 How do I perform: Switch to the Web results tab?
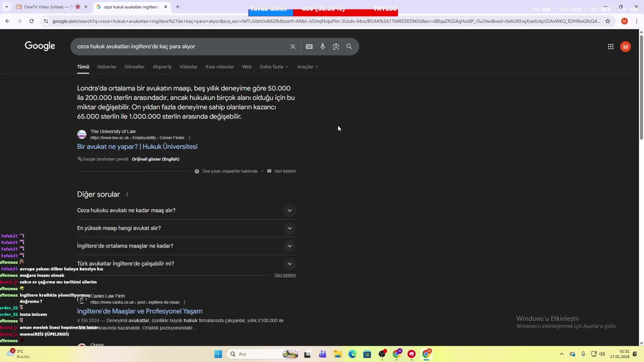[x=247, y=67]
